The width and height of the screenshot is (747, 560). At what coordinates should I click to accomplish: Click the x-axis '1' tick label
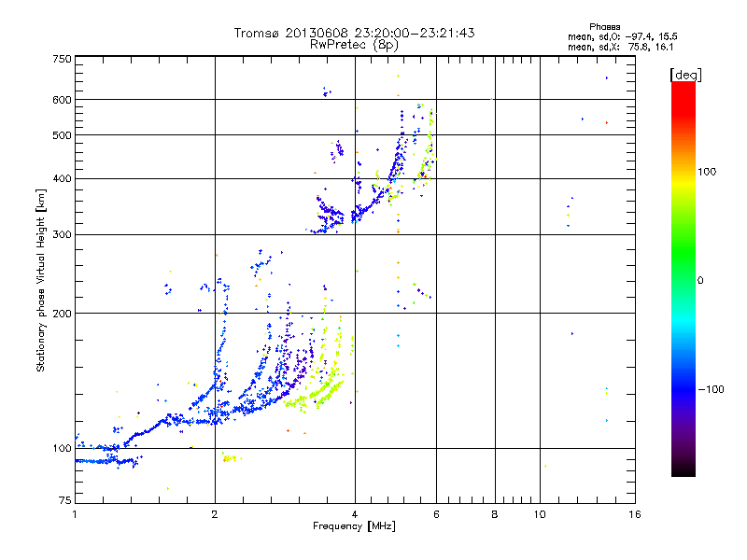(x=75, y=514)
